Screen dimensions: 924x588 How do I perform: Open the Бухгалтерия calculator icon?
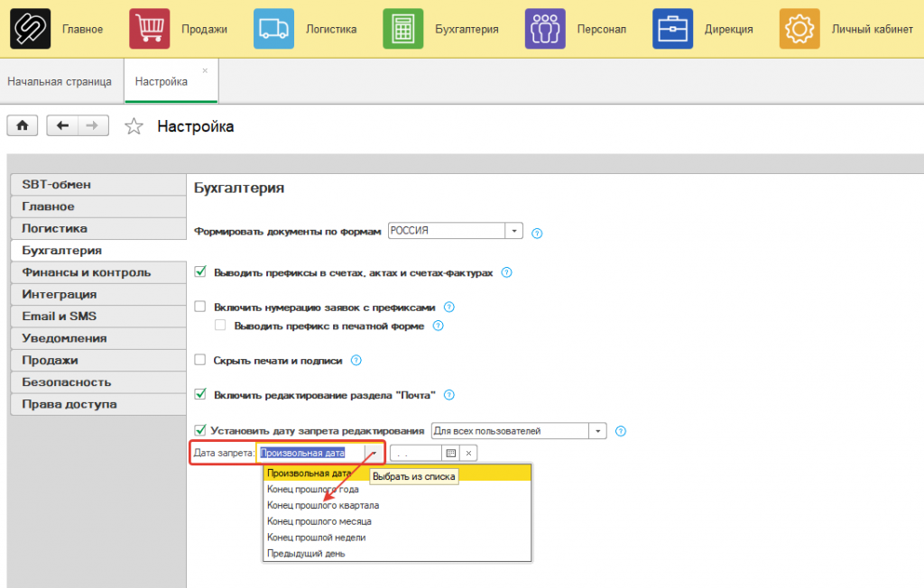tap(403, 29)
